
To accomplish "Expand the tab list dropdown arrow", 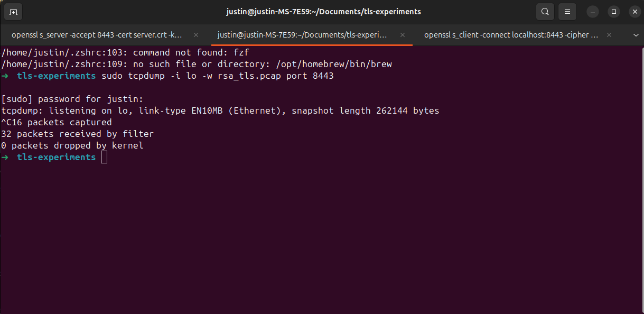I will pos(636,35).
